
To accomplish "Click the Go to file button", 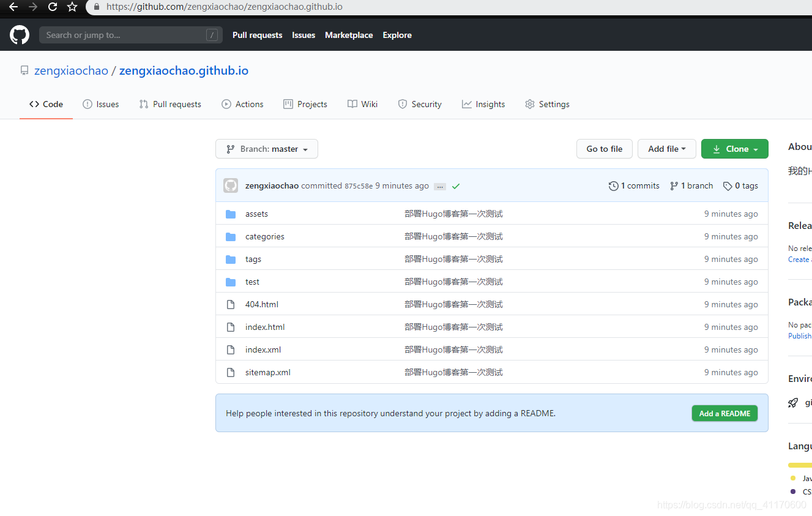I will point(605,149).
